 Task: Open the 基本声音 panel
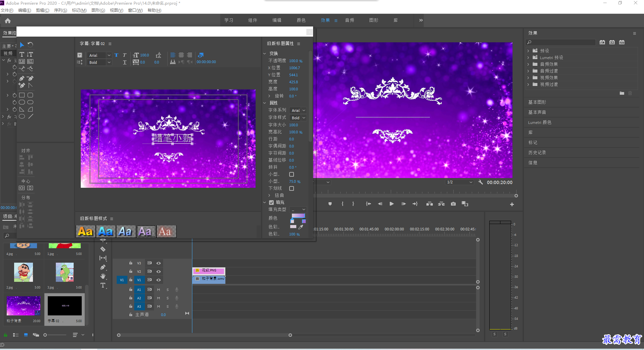(x=537, y=112)
